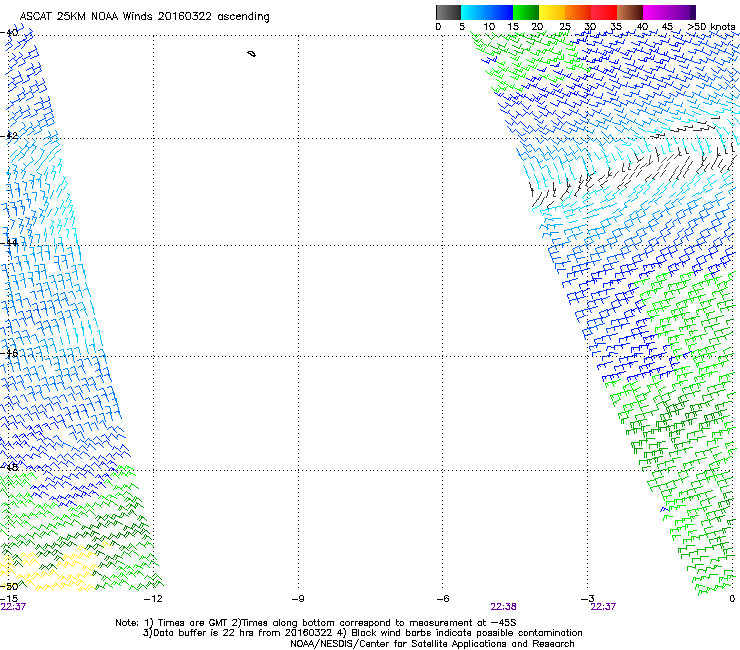The height and width of the screenshot is (650, 740).
Task: Click the gray 0-5 knots color segment
Action: click(448, 12)
